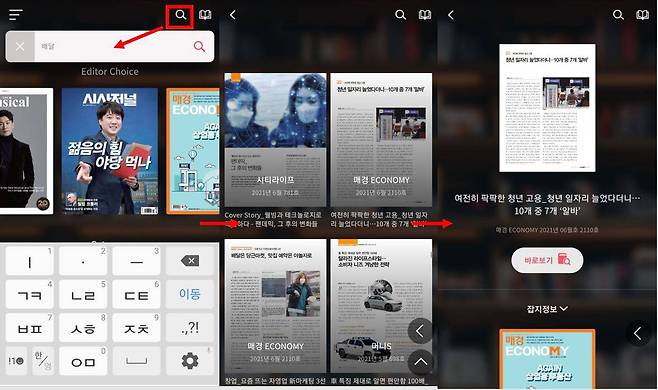Tap the ㅡ vowel key
Viewport: 658px width, 390px height.
136,261
